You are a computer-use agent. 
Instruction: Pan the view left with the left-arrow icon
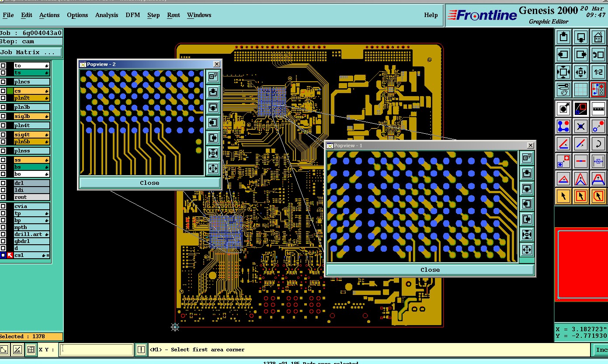563,55
